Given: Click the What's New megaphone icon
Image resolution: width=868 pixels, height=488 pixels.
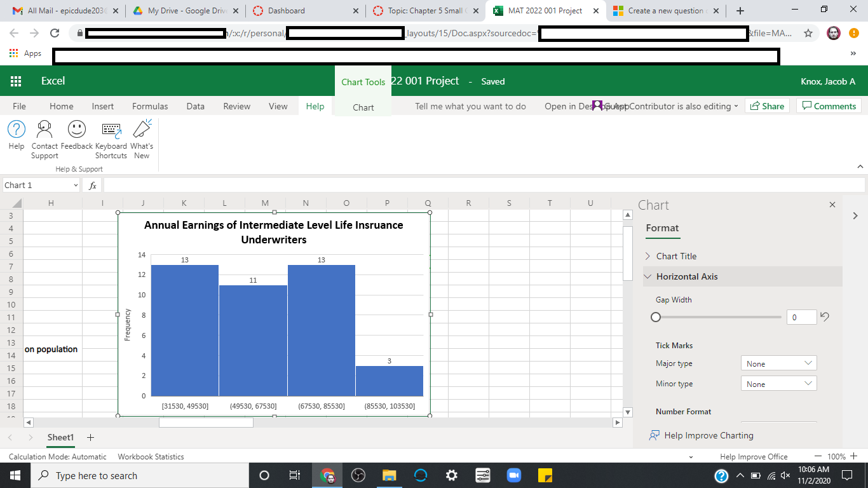Looking at the screenshot, I should [142, 130].
